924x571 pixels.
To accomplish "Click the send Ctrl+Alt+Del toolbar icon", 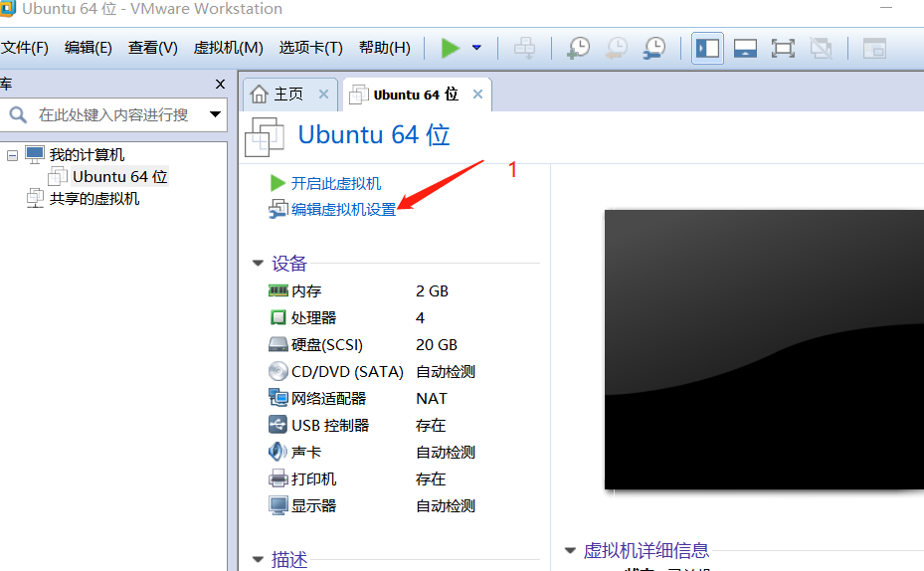I will click(524, 48).
